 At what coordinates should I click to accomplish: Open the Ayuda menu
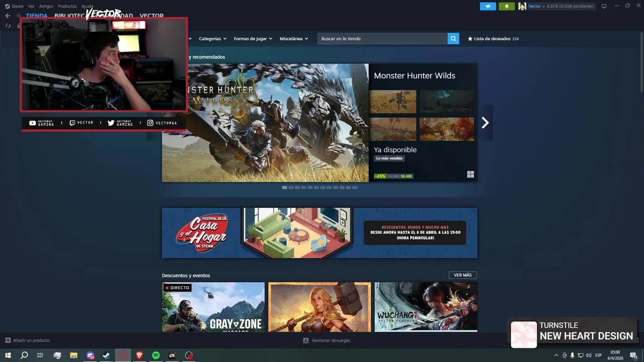tap(87, 6)
